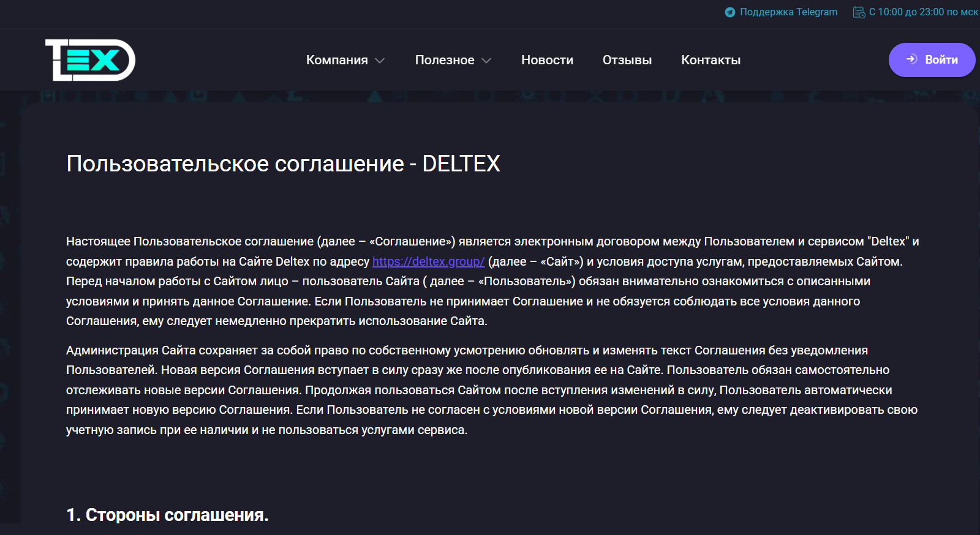Image resolution: width=980 pixels, height=535 pixels.
Task: Open the Полезное menu item
Action: tap(445, 60)
